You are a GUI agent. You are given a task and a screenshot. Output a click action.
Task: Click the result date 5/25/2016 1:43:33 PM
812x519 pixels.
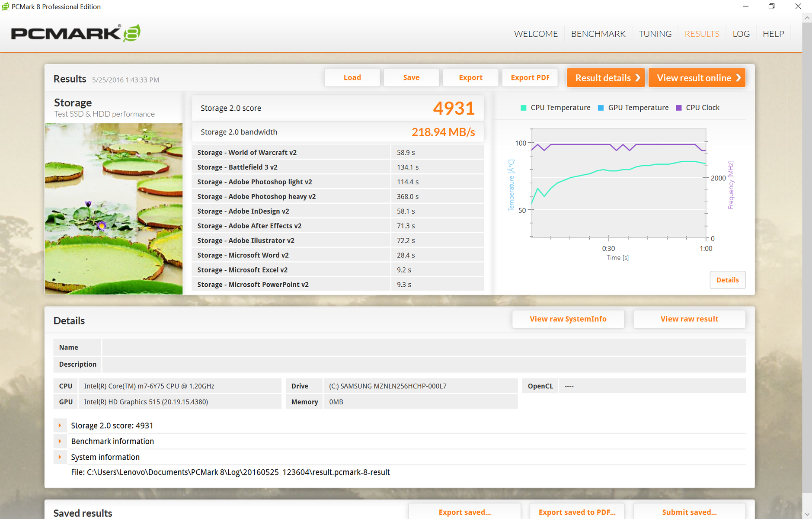(125, 80)
